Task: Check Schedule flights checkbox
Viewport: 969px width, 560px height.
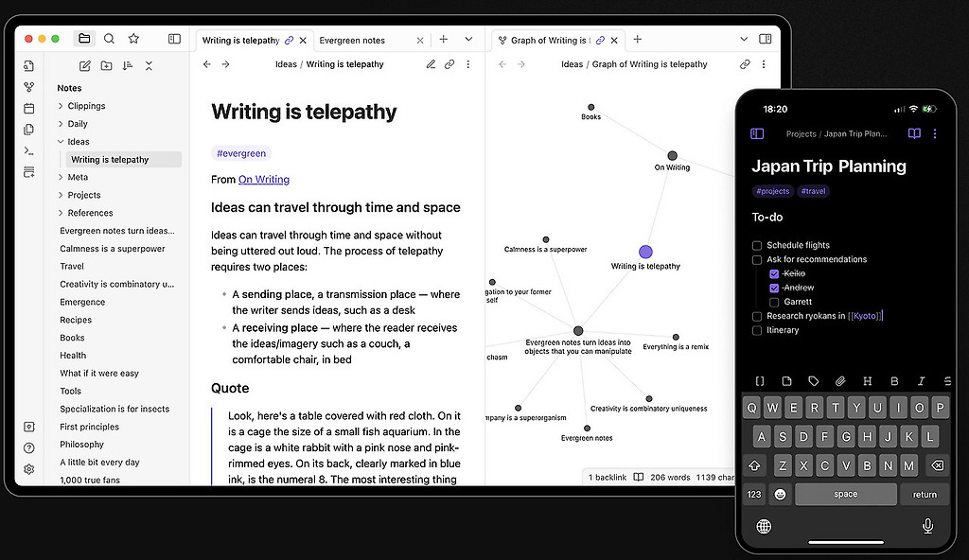Action: pyautogui.click(x=756, y=245)
